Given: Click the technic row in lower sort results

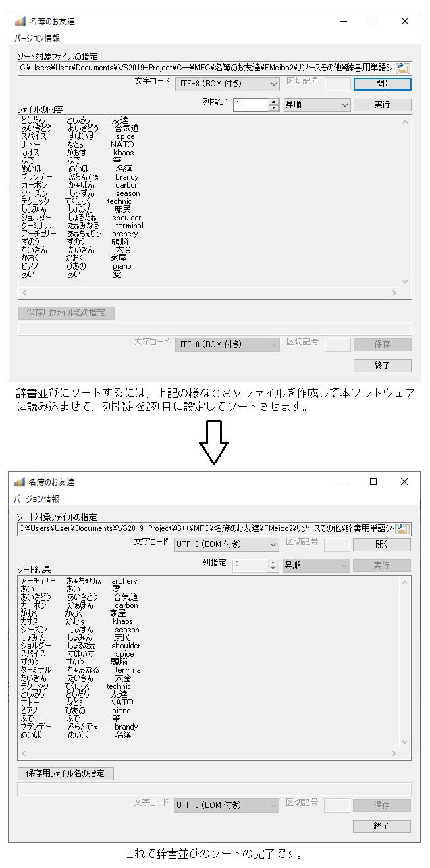Looking at the screenshot, I should (x=76, y=686).
